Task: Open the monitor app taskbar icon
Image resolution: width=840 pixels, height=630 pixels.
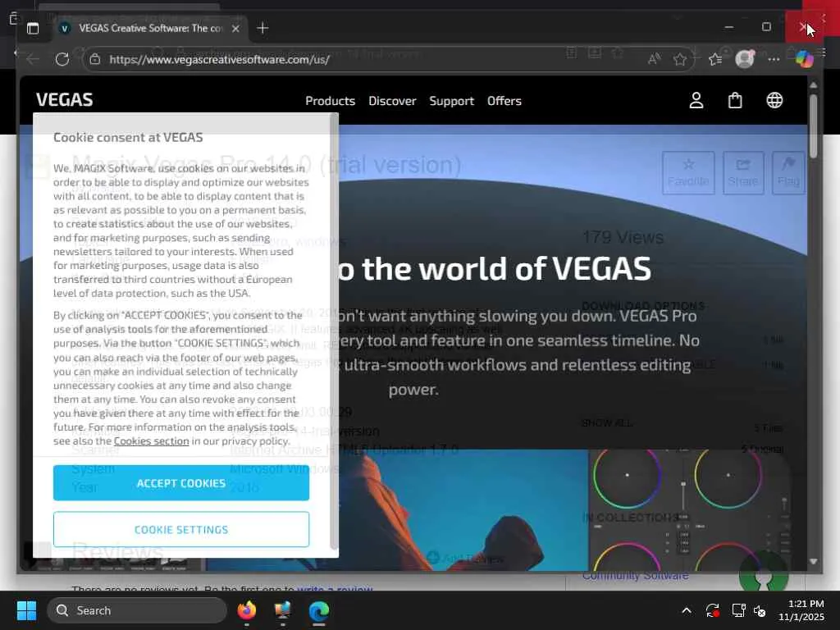Action: pos(282,610)
